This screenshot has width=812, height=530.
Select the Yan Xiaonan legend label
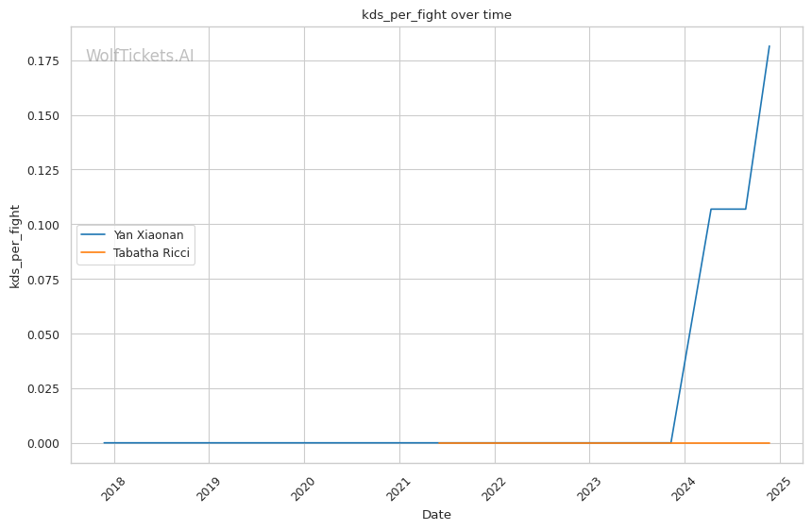pyautogui.click(x=148, y=235)
